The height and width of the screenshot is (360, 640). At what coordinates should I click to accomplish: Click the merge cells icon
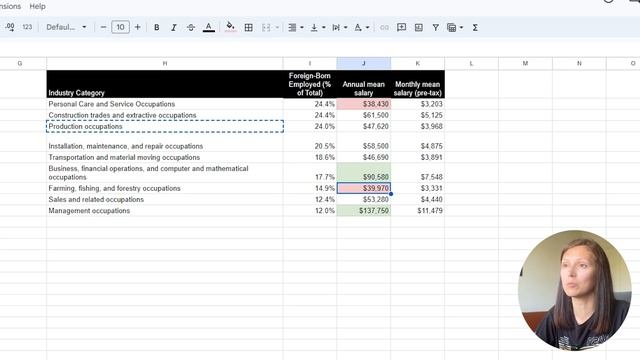pos(266,27)
